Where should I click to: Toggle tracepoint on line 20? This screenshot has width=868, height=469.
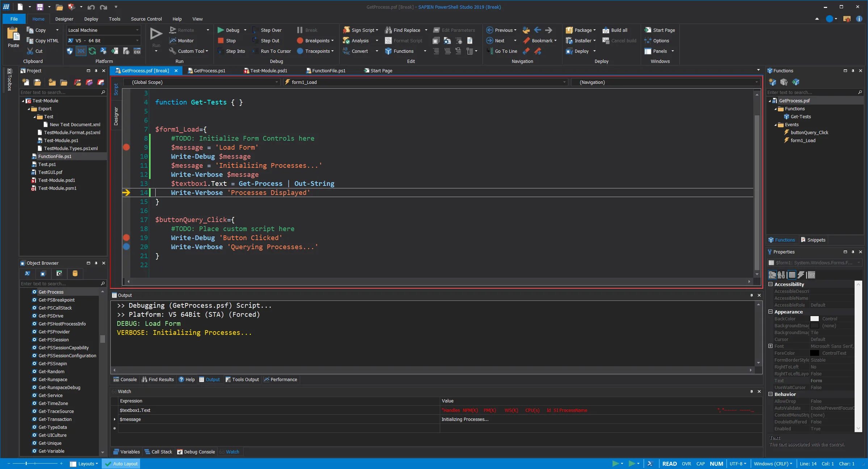pyautogui.click(x=126, y=247)
